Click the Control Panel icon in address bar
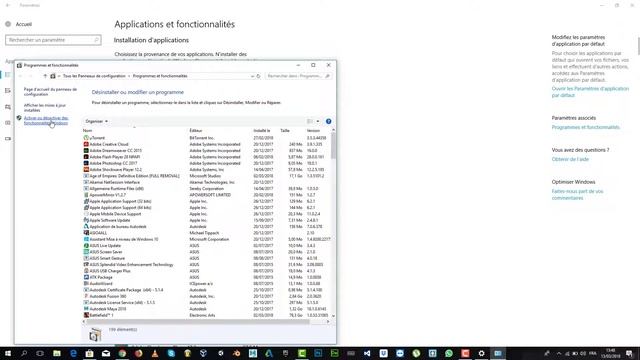The image size is (640, 360). pos(53,76)
